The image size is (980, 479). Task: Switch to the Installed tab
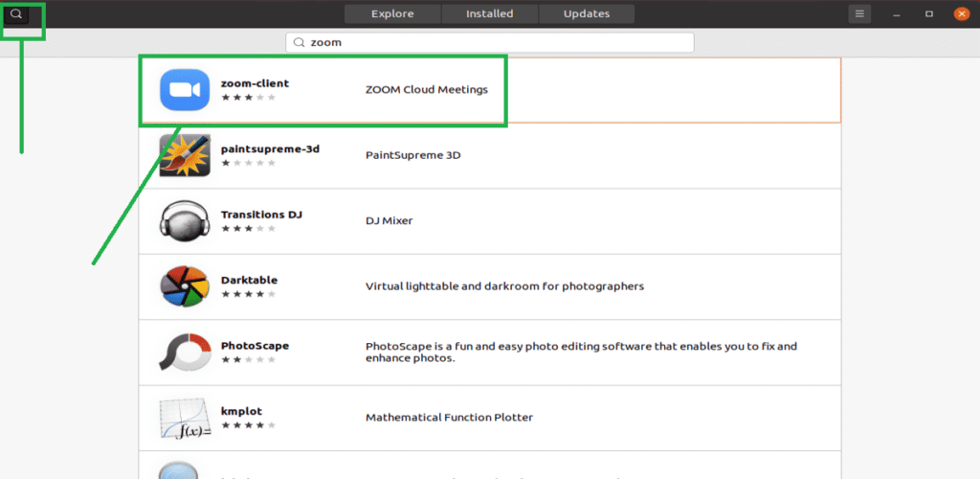point(489,14)
